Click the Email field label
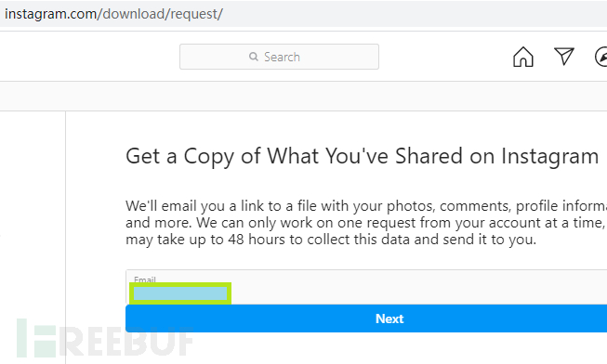Viewport: 607px width, 364px height. 145,279
